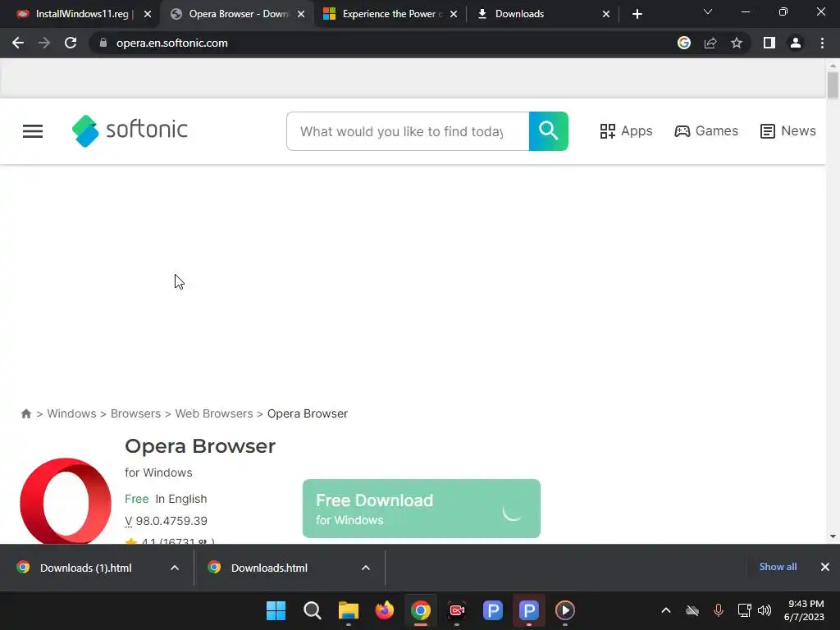Toggle the Chrome side panel

769,43
